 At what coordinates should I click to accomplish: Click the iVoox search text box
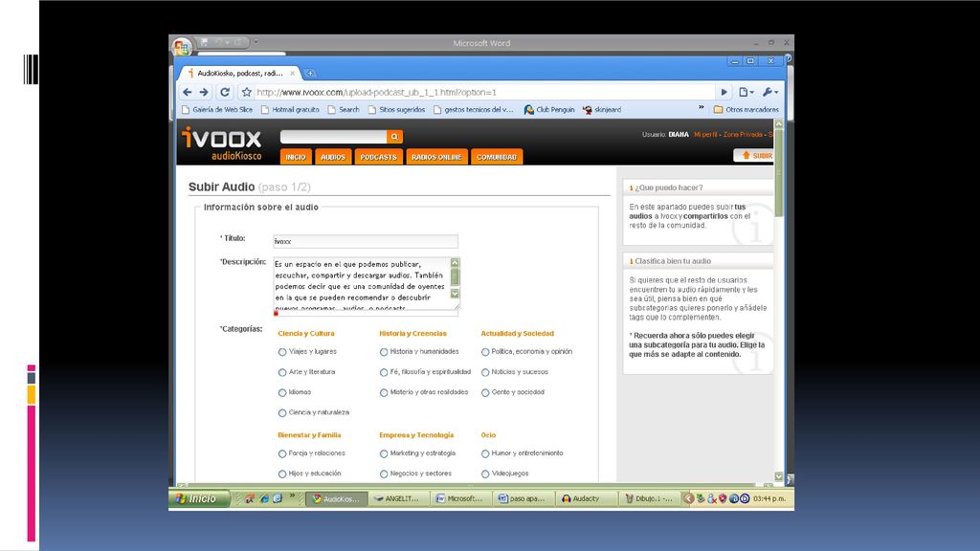334,136
